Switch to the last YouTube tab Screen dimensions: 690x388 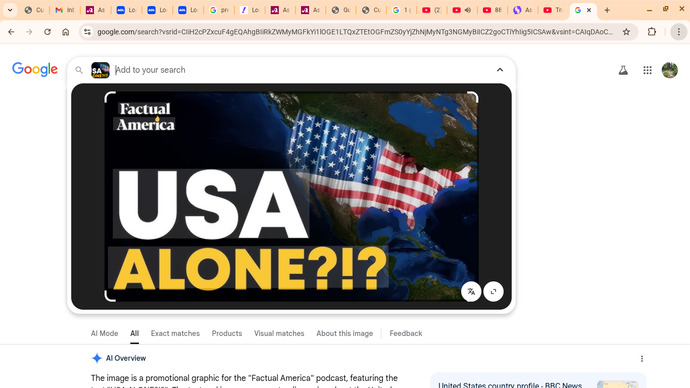(553, 10)
